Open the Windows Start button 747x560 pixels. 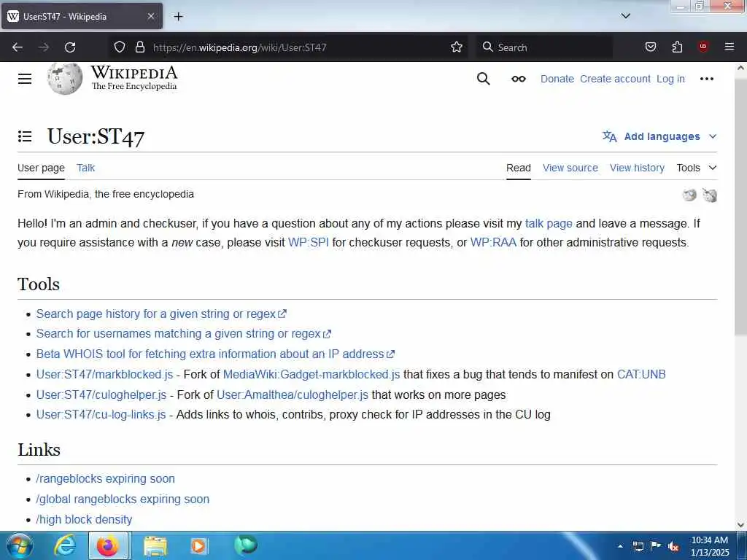tap(20, 545)
